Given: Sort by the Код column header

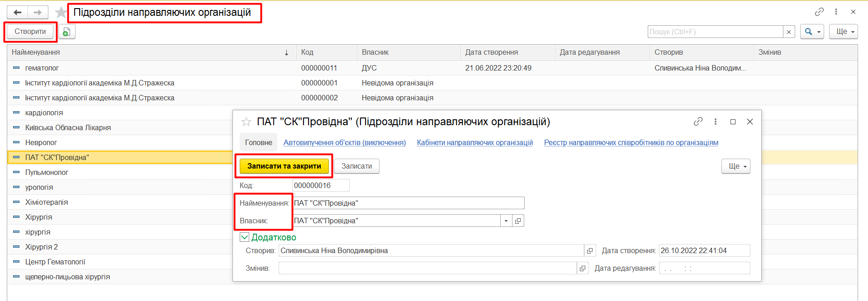Looking at the screenshot, I should (308, 52).
